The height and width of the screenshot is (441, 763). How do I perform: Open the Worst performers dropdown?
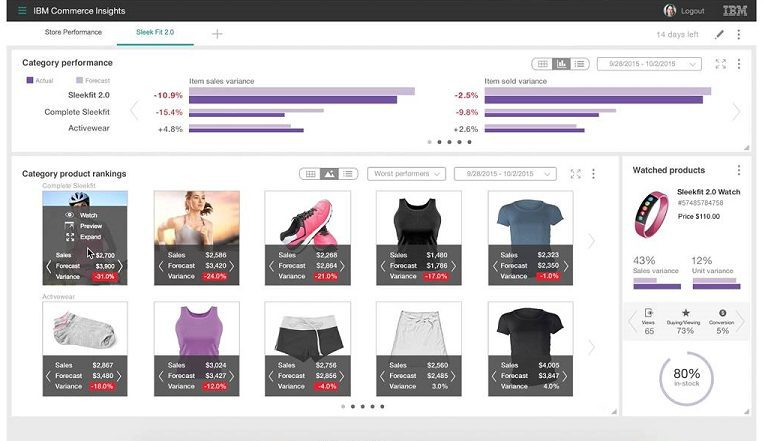coord(406,174)
